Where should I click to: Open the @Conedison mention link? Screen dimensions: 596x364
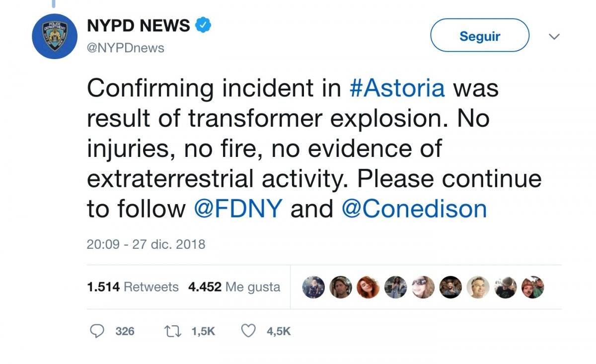click(x=414, y=209)
